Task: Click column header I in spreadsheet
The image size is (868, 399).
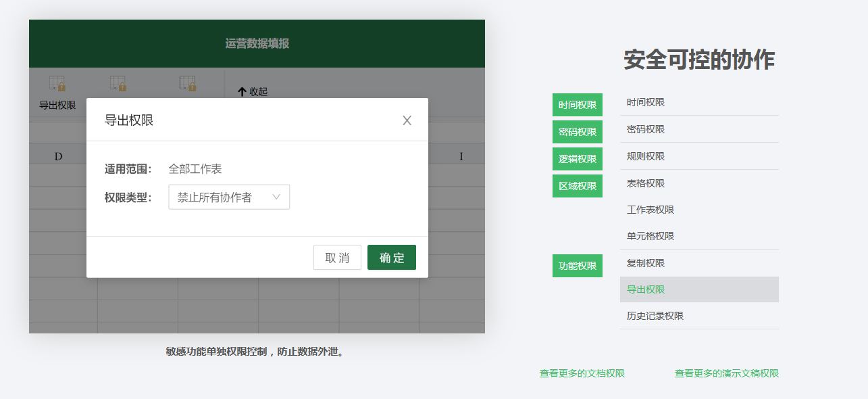Action: coord(461,156)
